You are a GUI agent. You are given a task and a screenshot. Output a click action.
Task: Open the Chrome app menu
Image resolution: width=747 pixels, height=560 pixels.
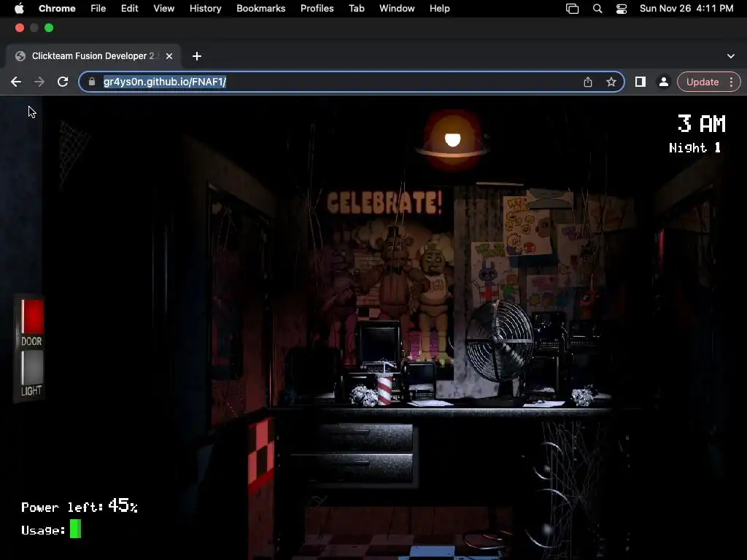(57, 9)
